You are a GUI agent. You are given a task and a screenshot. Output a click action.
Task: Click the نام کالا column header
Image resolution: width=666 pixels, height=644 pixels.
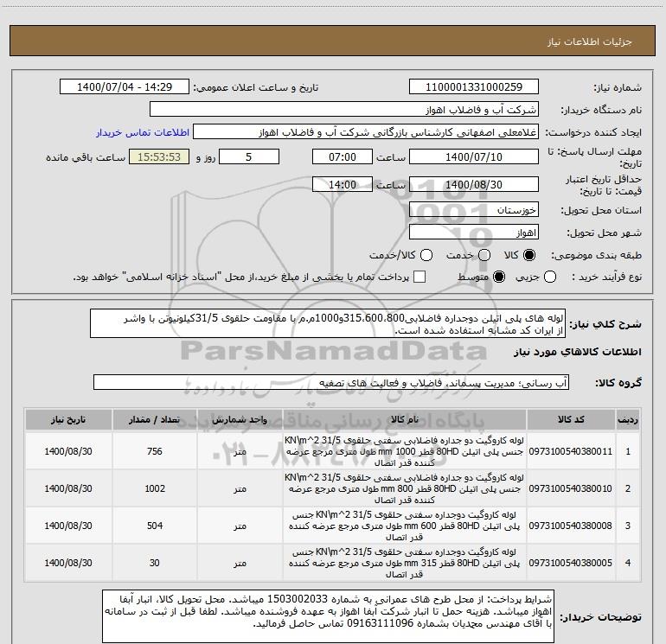coord(405,420)
